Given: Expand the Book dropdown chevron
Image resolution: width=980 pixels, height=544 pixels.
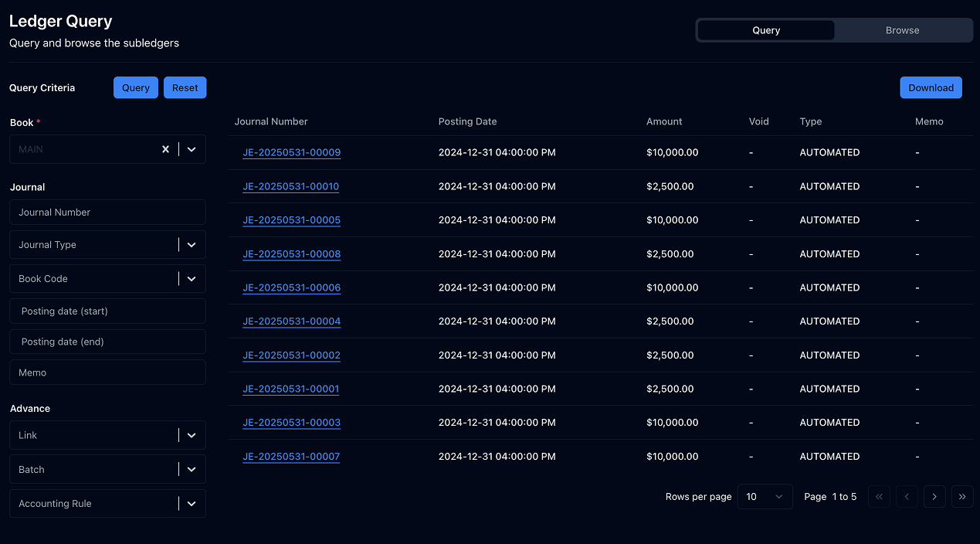Looking at the screenshot, I should [192, 149].
